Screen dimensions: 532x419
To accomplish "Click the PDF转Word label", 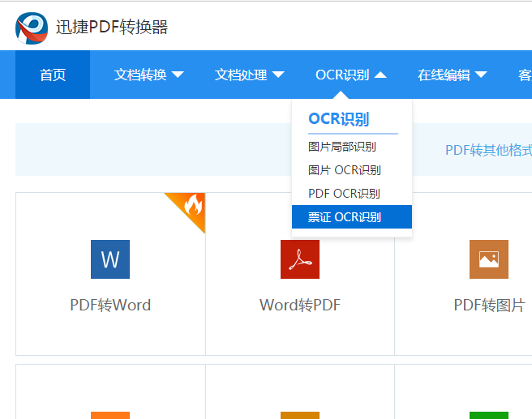I will (110, 305).
